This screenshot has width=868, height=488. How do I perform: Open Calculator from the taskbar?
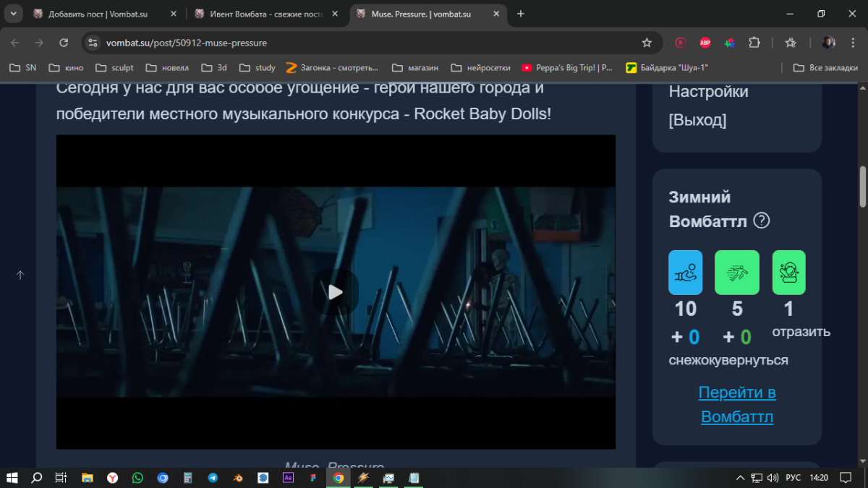click(x=187, y=477)
